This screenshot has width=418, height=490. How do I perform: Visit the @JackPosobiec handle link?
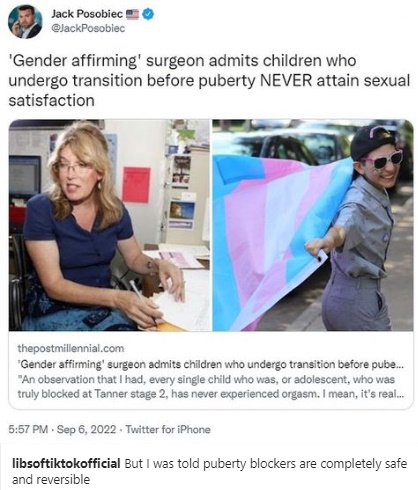coord(88,28)
